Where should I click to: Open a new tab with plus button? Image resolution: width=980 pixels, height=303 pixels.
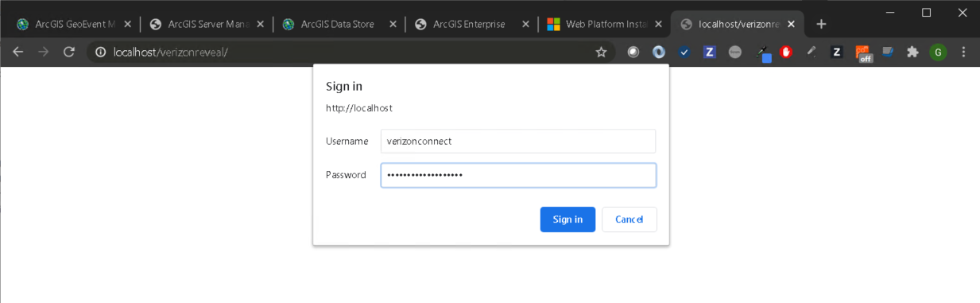821,24
